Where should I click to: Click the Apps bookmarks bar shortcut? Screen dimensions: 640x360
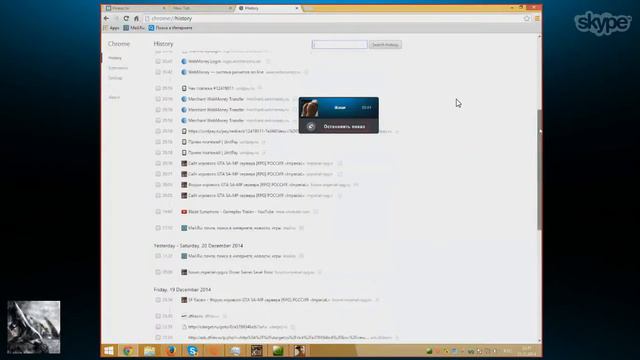coord(111,28)
